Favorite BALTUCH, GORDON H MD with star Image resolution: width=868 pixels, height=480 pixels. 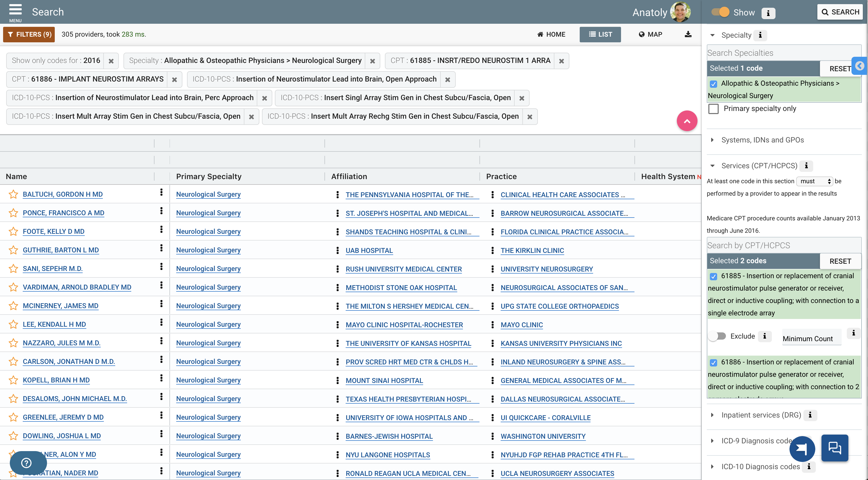13,194
